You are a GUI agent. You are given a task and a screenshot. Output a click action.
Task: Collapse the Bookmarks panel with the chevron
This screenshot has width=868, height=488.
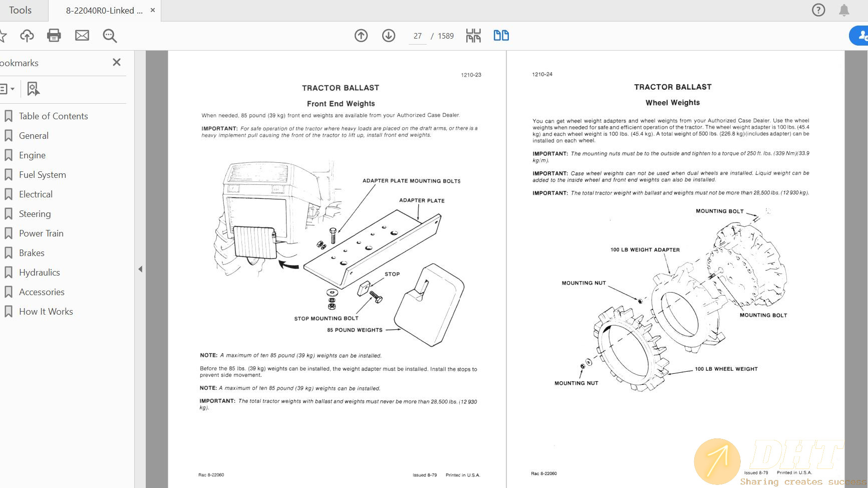141,269
